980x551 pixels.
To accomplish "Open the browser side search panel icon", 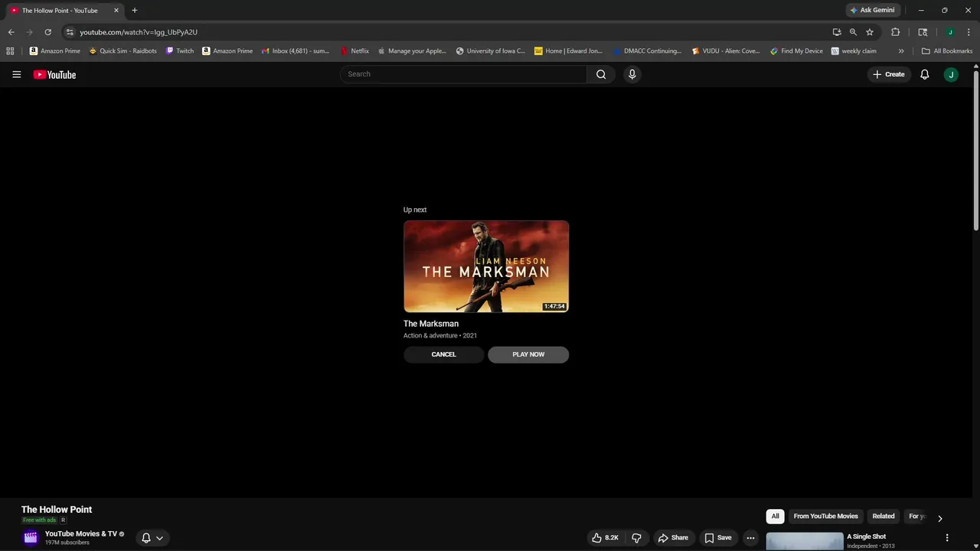I will (923, 32).
